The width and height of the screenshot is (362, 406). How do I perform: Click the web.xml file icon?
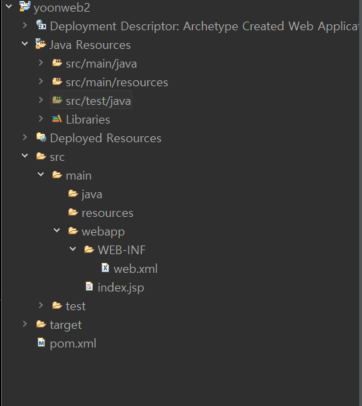(105, 268)
